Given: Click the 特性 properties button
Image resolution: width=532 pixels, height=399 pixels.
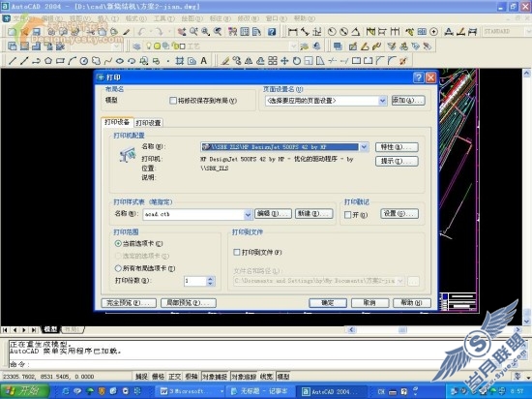Looking at the screenshot, I should 397,147.
